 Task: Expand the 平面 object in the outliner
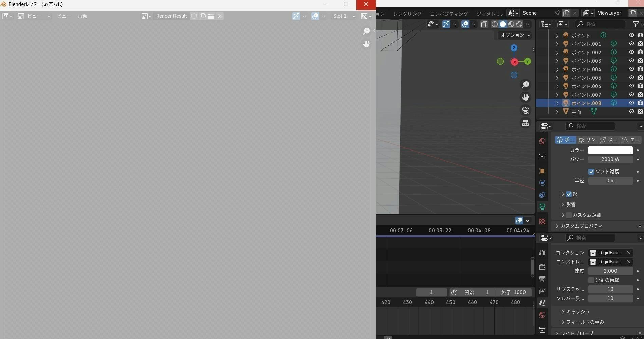tap(557, 112)
